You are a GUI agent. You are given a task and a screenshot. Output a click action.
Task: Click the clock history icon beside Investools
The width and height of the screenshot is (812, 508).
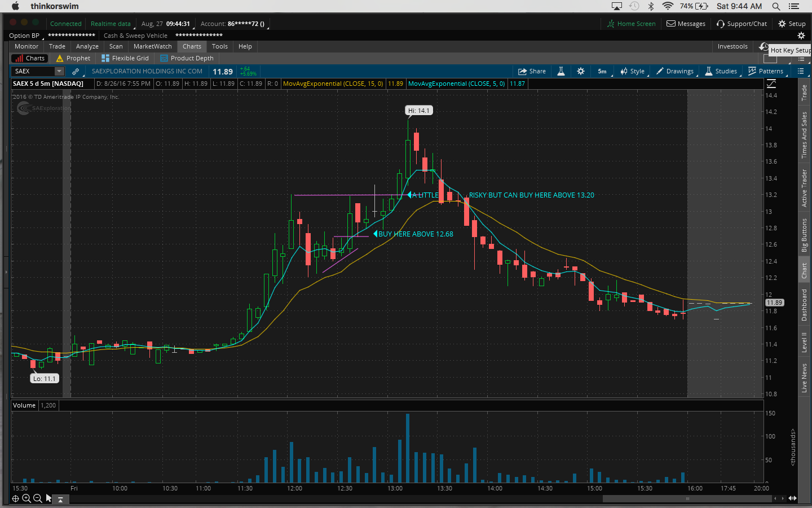click(764, 46)
